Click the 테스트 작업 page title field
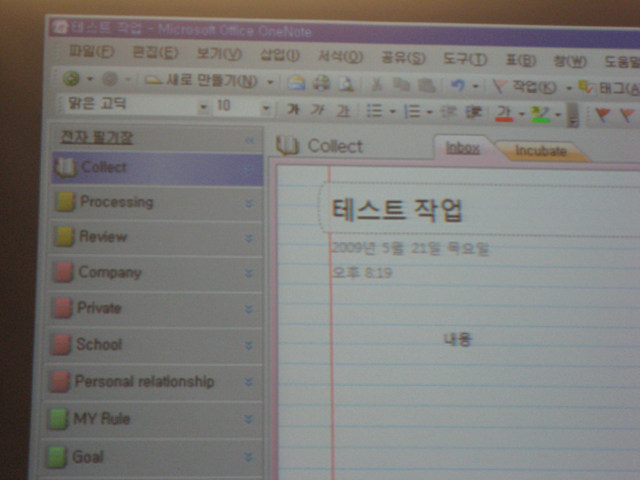This screenshot has height=480, width=640. (x=480, y=209)
